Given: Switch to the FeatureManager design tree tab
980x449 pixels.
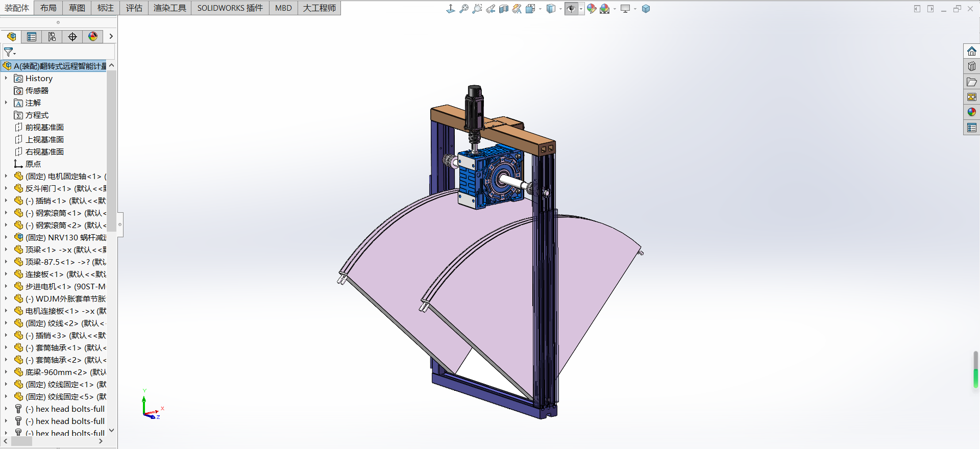Looking at the screenshot, I should coord(11,37).
